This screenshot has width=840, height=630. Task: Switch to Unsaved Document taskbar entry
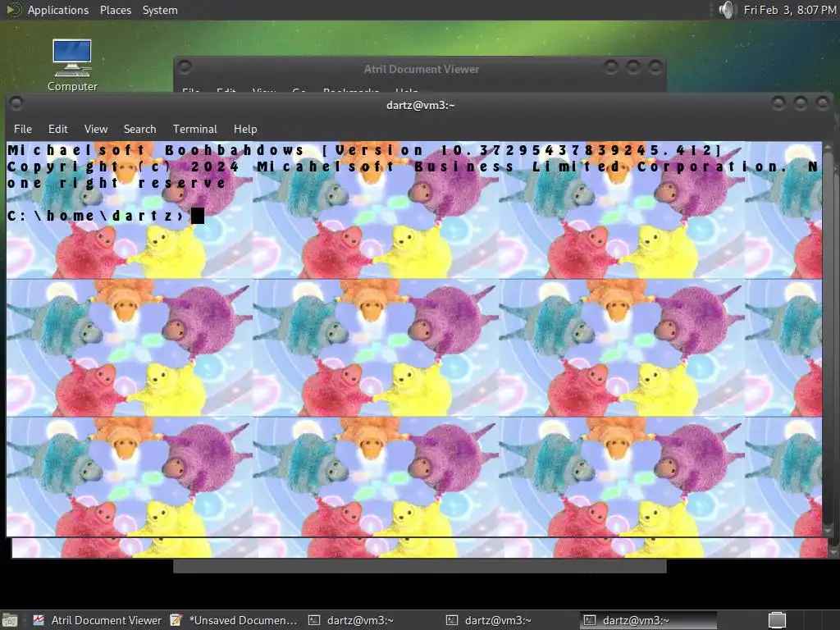click(234, 620)
